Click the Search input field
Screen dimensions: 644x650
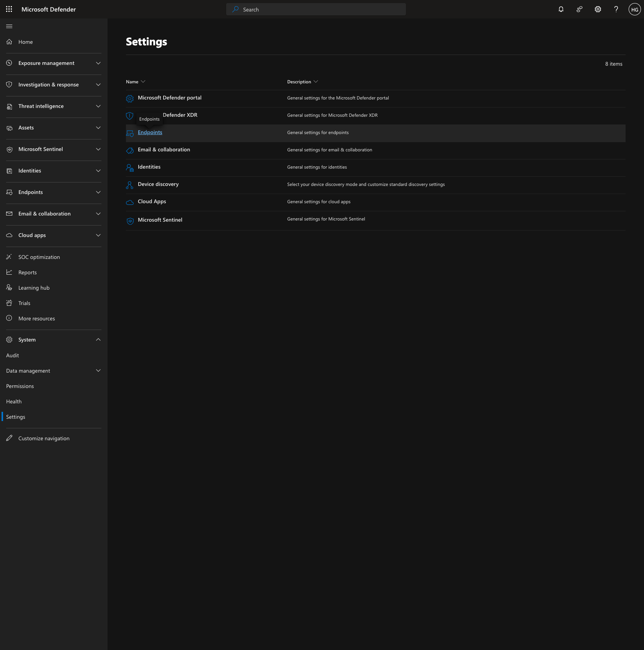point(316,9)
